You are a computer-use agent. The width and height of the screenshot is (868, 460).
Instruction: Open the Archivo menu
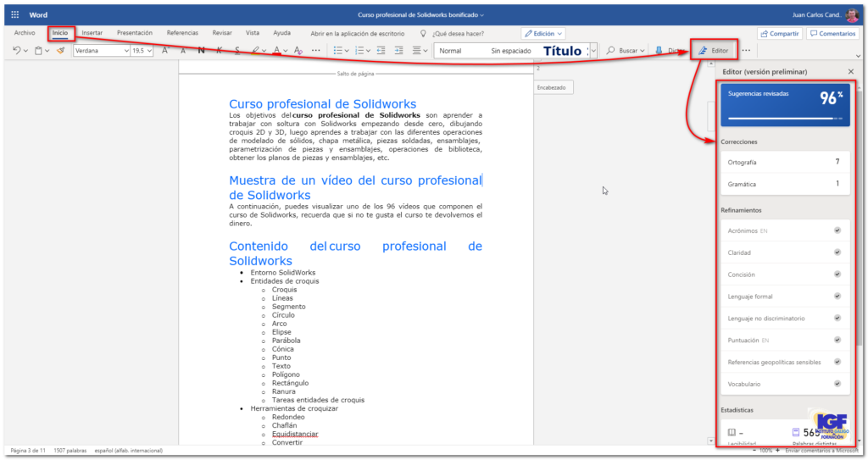click(25, 33)
